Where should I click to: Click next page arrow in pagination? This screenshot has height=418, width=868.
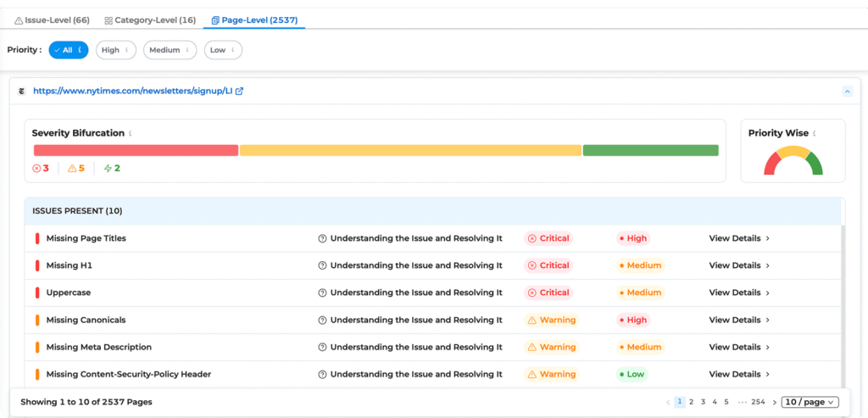pos(774,402)
